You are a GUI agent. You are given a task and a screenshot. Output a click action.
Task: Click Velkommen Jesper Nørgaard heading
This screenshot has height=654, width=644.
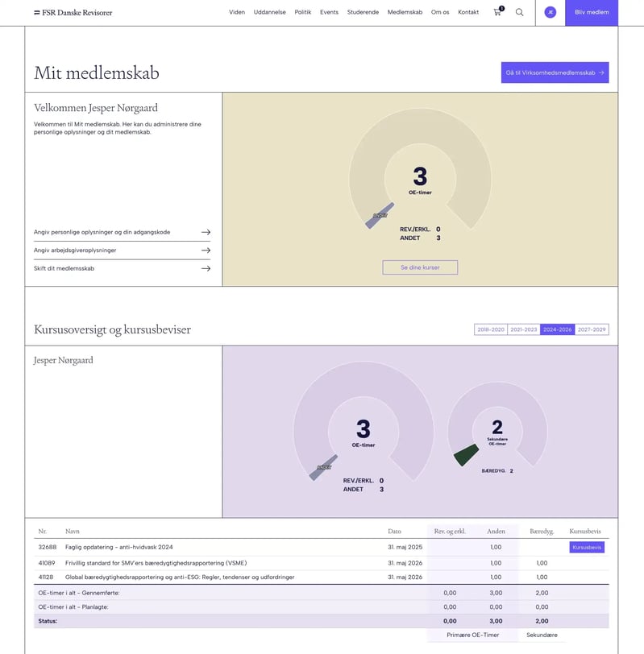(x=96, y=108)
